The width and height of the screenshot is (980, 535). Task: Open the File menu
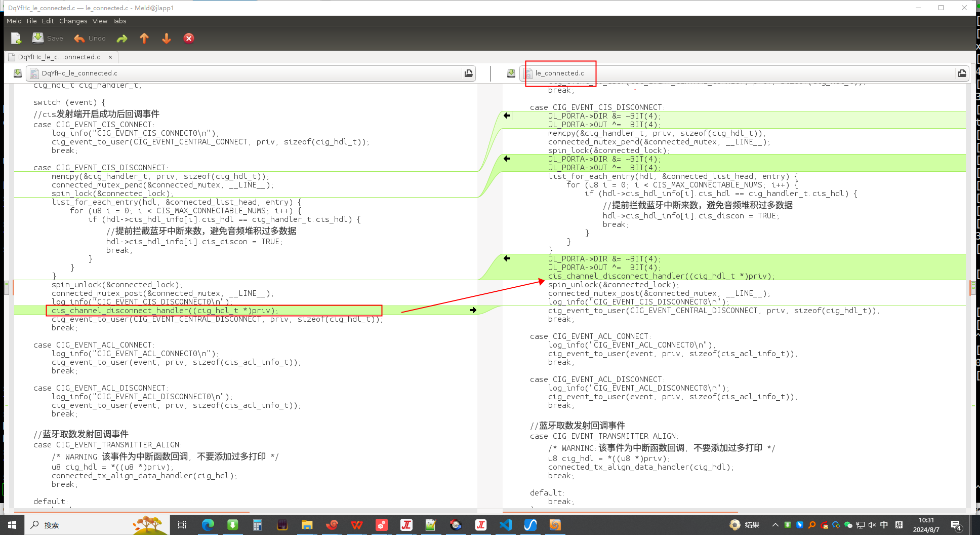[x=32, y=21]
